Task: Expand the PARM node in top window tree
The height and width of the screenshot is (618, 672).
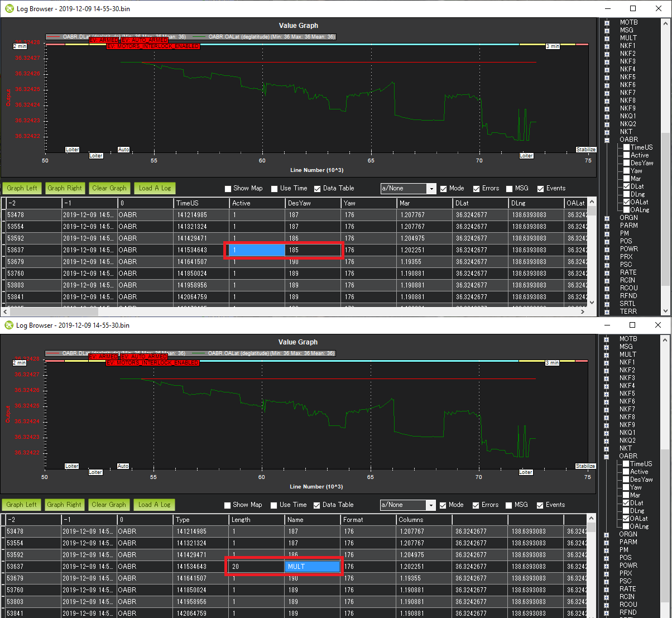Action: 607,226
